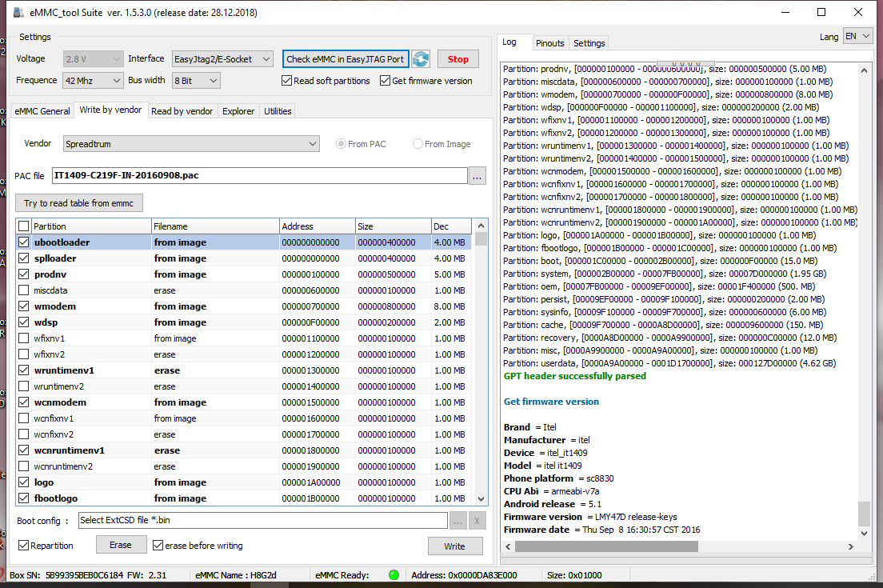The height and width of the screenshot is (588, 883).
Task: Uncheck the Read soft partitions checkbox
Action: tap(286, 81)
